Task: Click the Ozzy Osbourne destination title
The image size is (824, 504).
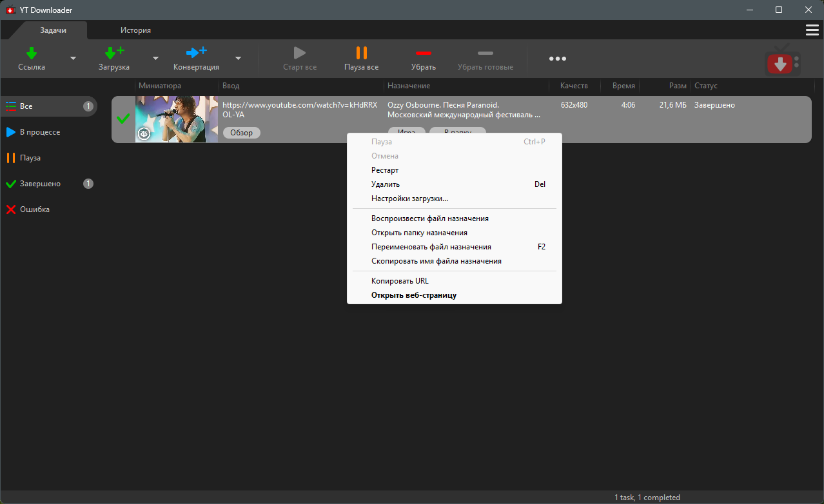Action: click(x=464, y=110)
